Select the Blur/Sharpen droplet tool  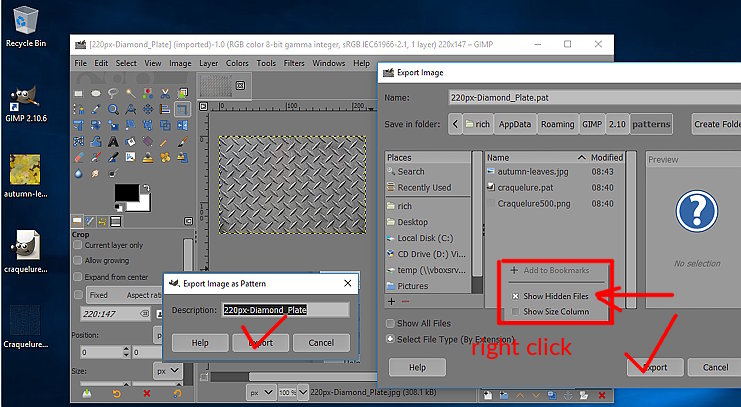point(78,173)
